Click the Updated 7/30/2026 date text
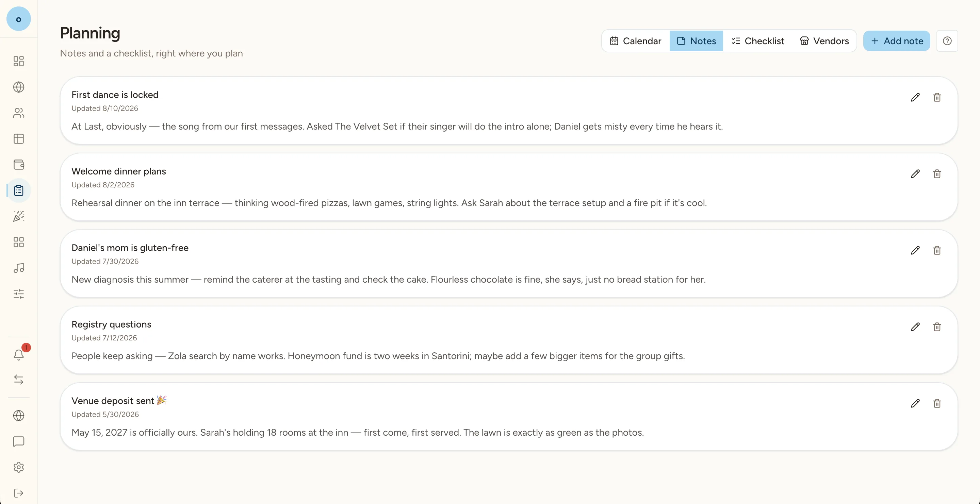The width and height of the screenshot is (980, 504). 105,261
